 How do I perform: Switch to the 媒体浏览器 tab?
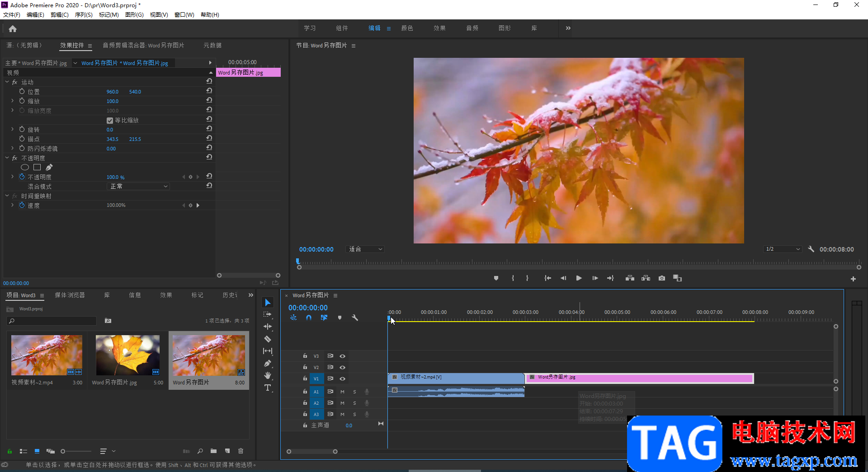[x=70, y=295]
